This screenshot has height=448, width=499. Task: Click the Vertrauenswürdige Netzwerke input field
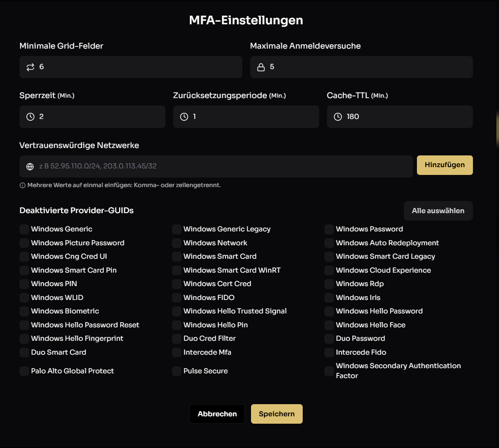(216, 166)
